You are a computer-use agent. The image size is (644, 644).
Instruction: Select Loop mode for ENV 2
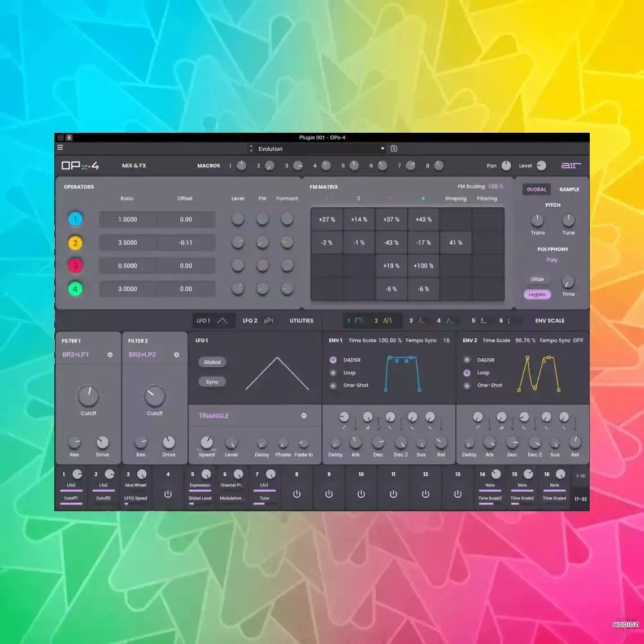[x=467, y=372]
